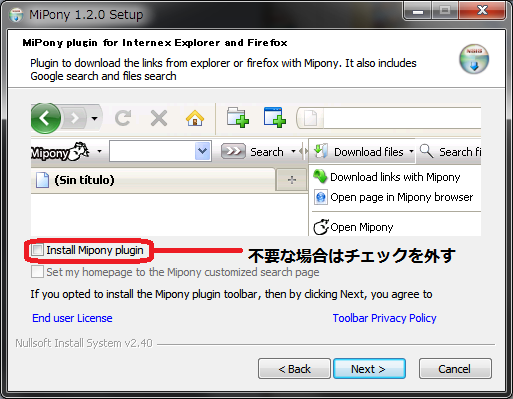Image resolution: width=513 pixels, height=399 pixels.
Task: Expand the Search button dropdown arrow
Action: [x=293, y=152]
